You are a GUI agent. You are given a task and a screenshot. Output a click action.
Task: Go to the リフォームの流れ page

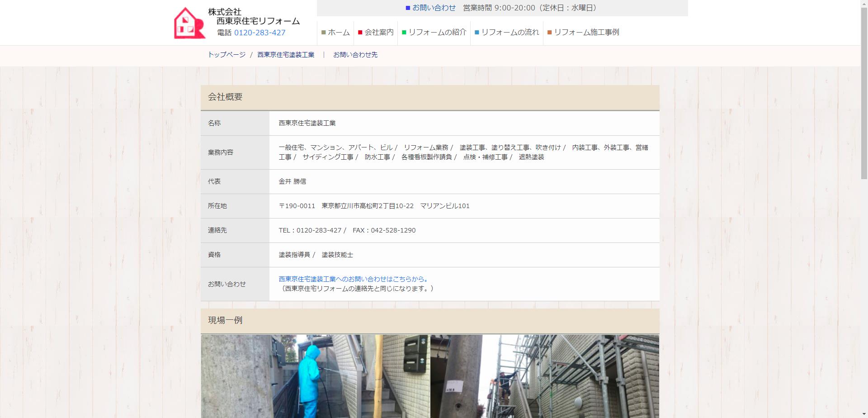tap(510, 33)
